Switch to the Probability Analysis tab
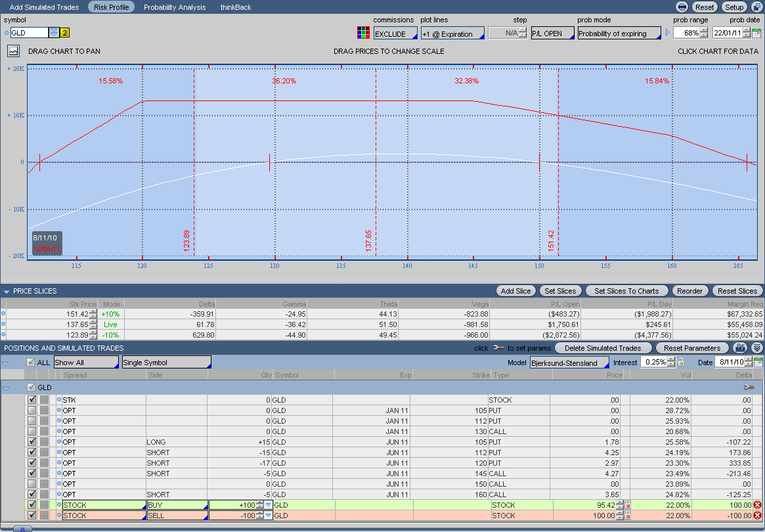The width and height of the screenshot is (765, 532). click(175, 7)
